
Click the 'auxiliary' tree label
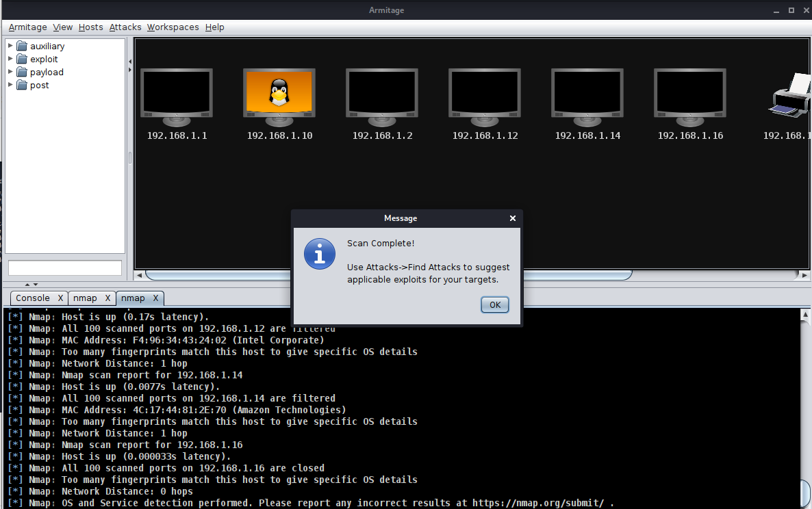47,46
